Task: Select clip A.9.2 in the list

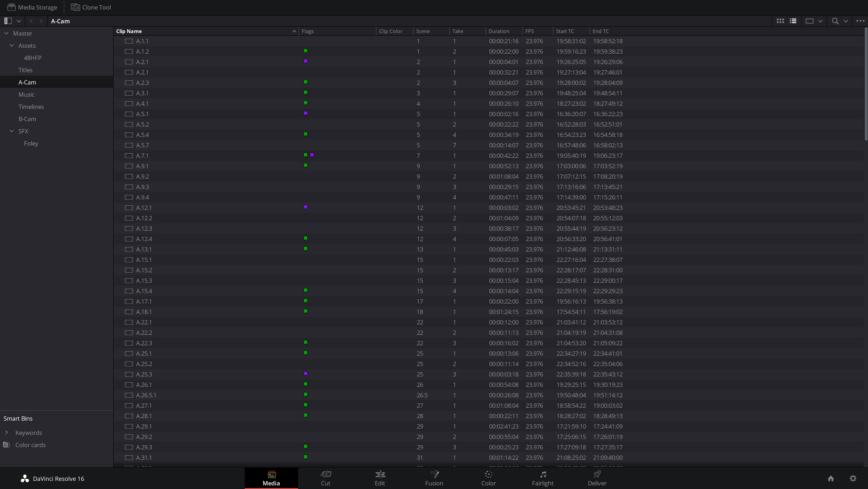Action: click(x=143, y=176)
